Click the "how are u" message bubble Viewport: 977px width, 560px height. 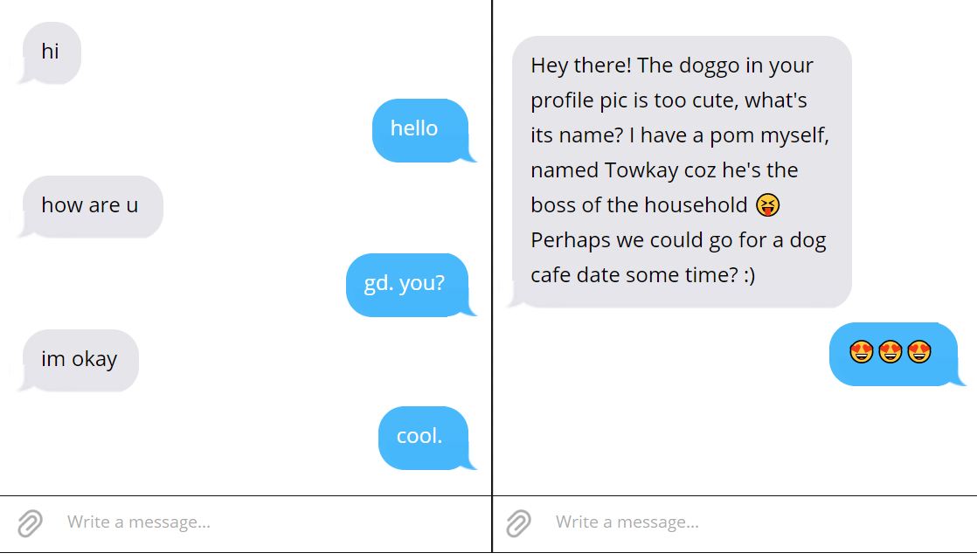[91, 206]
